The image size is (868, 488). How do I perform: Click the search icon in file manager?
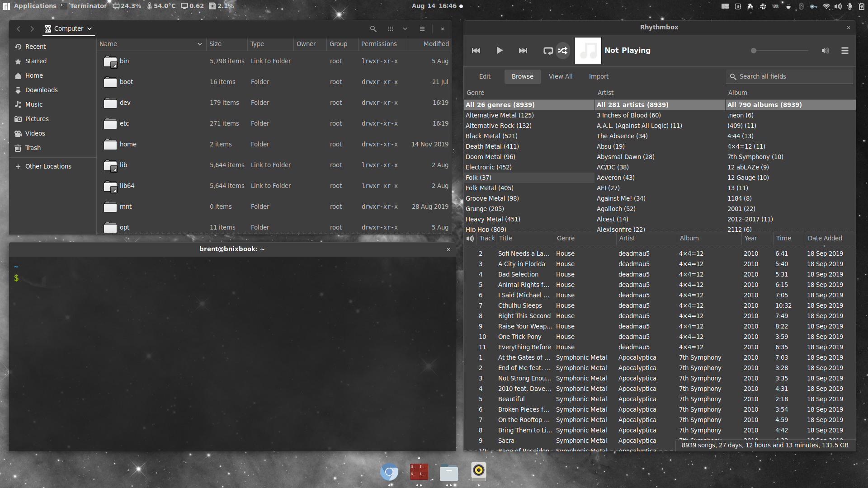(373, 28)
